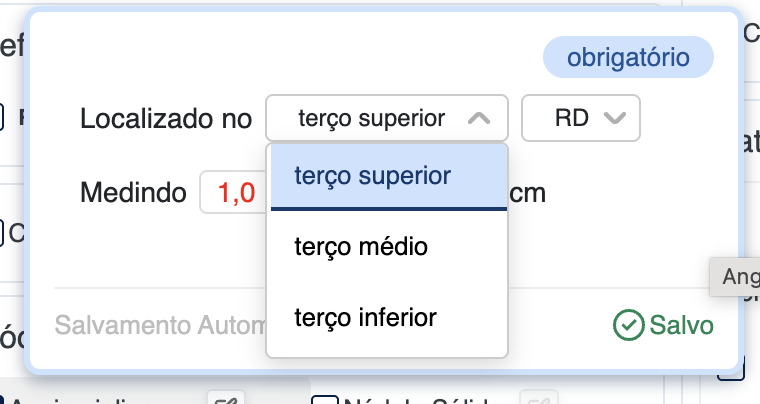Click the chevron arrow in the RD dropdown

615,118
